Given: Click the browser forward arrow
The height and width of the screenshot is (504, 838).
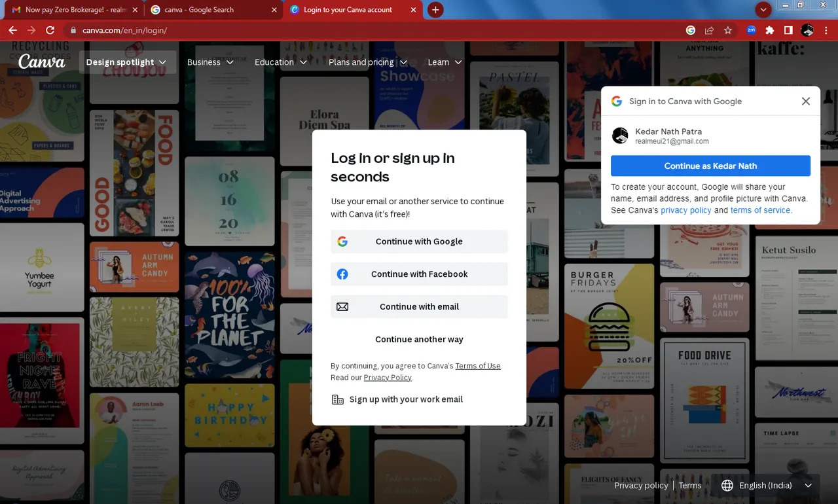Looking at the screenshot, I should (31, 30).
